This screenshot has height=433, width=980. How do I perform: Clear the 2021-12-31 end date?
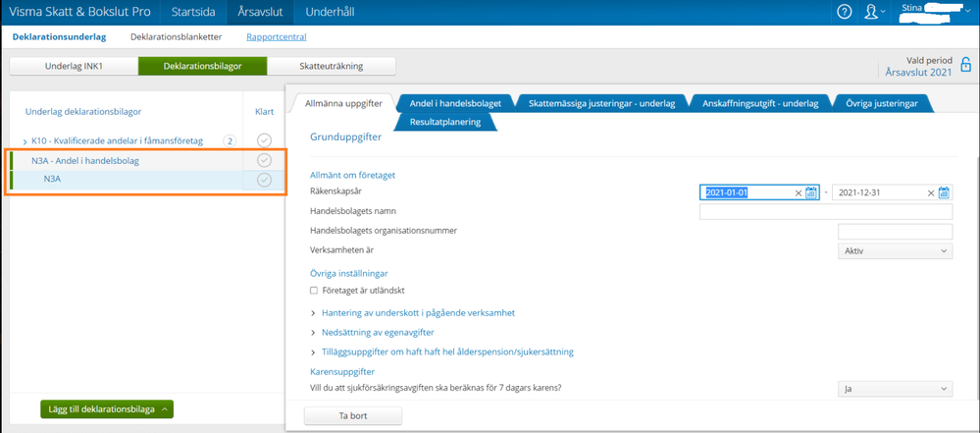[x=930, y=193]
